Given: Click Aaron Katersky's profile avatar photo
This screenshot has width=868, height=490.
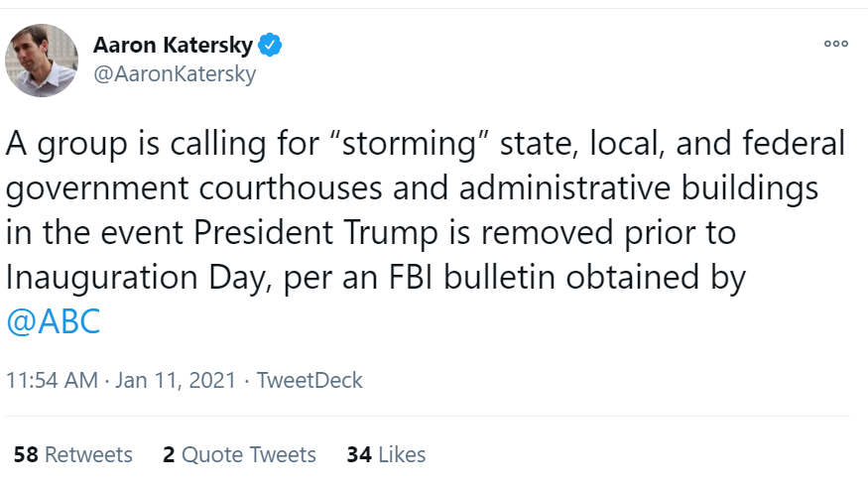Looking at the screenshot, I should [42, 61].
